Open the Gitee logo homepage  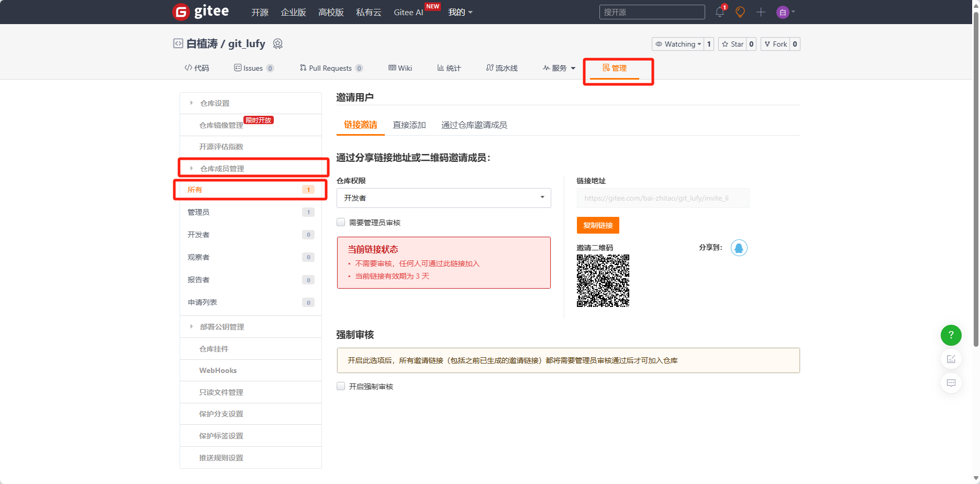tap(201, 12)
